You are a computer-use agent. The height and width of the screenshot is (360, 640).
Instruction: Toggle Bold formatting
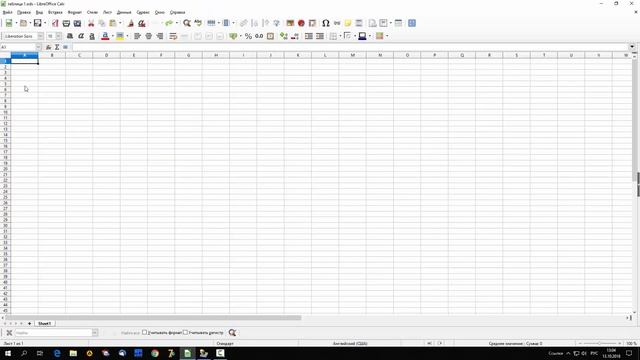click(x=70, y=36)
